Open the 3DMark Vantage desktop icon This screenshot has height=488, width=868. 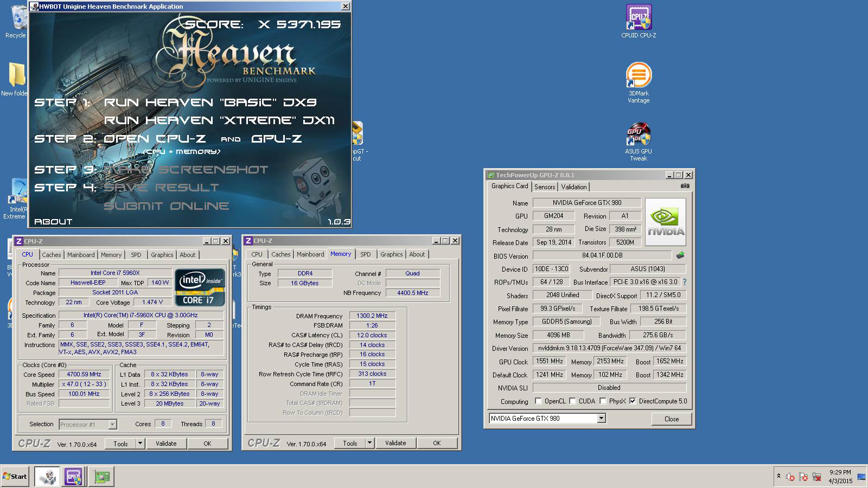(639, 82)
